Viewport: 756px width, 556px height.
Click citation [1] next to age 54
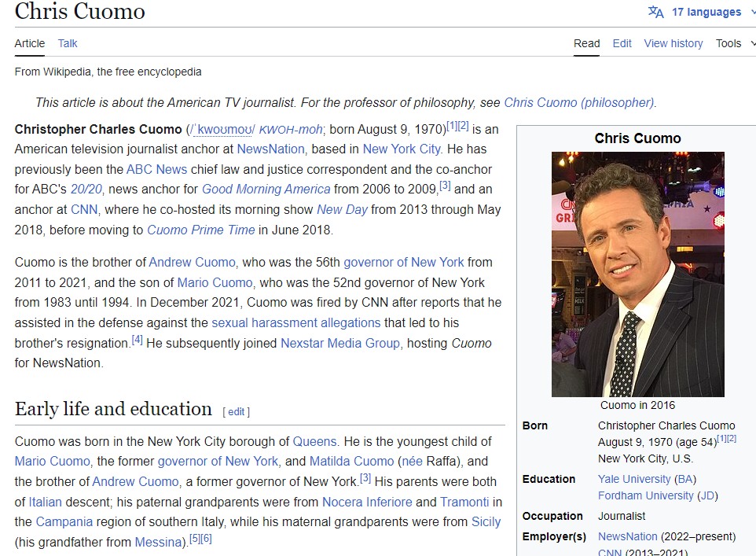click(721, 439)
